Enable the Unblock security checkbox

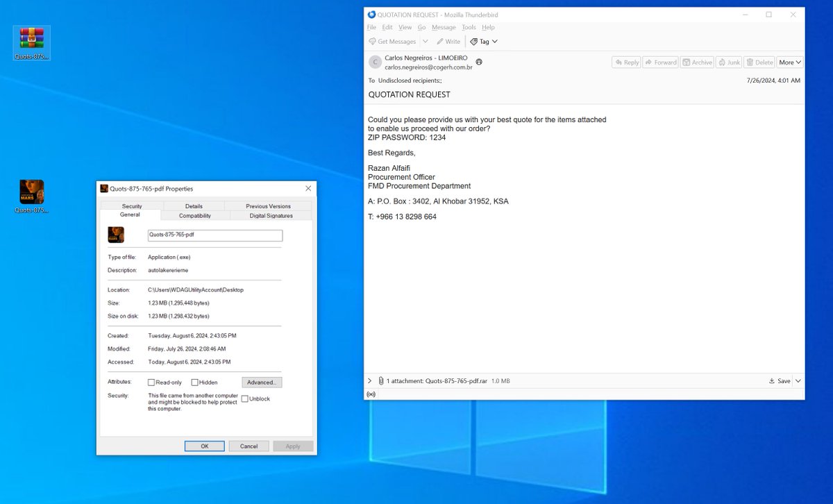tap(245, 398)
